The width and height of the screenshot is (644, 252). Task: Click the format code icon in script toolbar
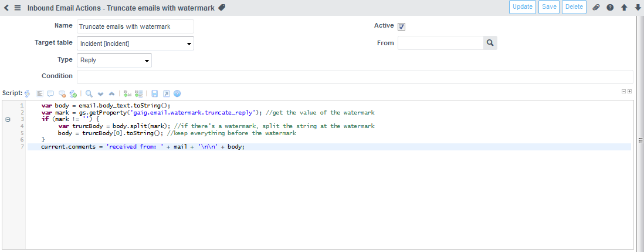point(40,93)
